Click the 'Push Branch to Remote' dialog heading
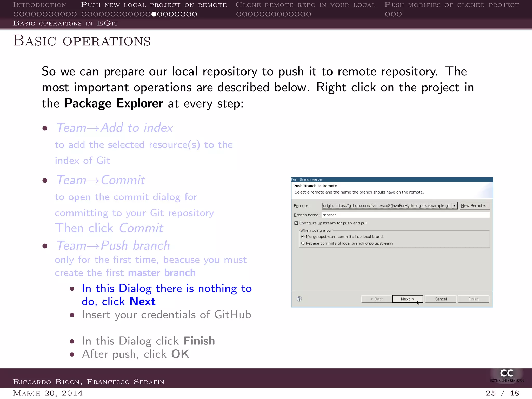 point(315,186)
